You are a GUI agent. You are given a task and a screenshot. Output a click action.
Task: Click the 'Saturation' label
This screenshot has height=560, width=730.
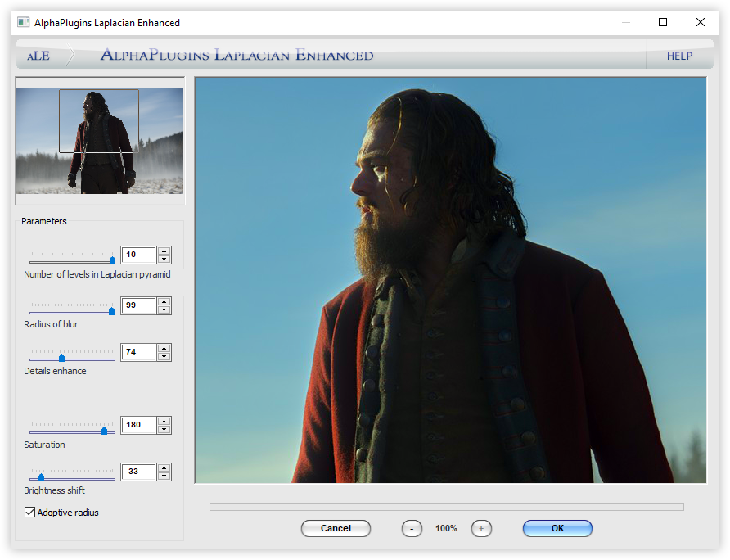pyautogui.click(x=44, y=445)
